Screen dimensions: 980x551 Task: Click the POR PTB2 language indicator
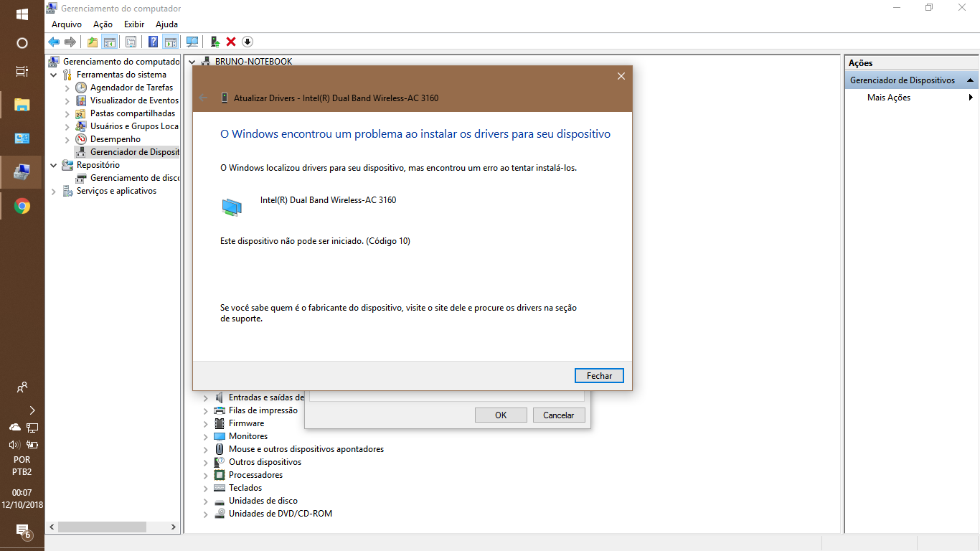click(22, 466)
